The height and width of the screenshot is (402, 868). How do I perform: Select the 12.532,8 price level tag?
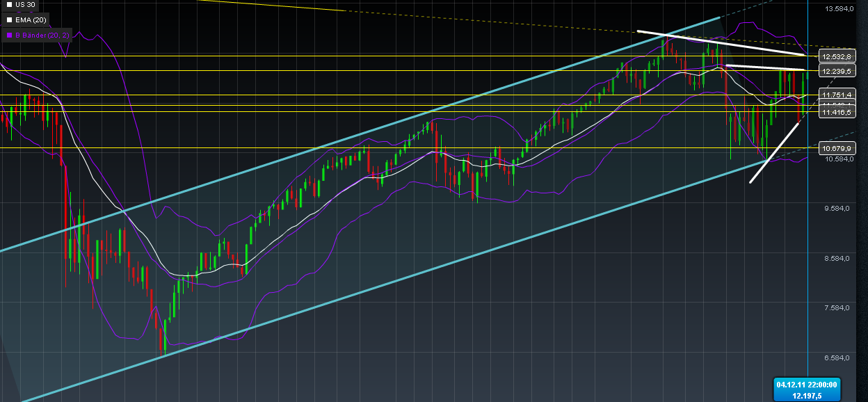pos(837,56)
